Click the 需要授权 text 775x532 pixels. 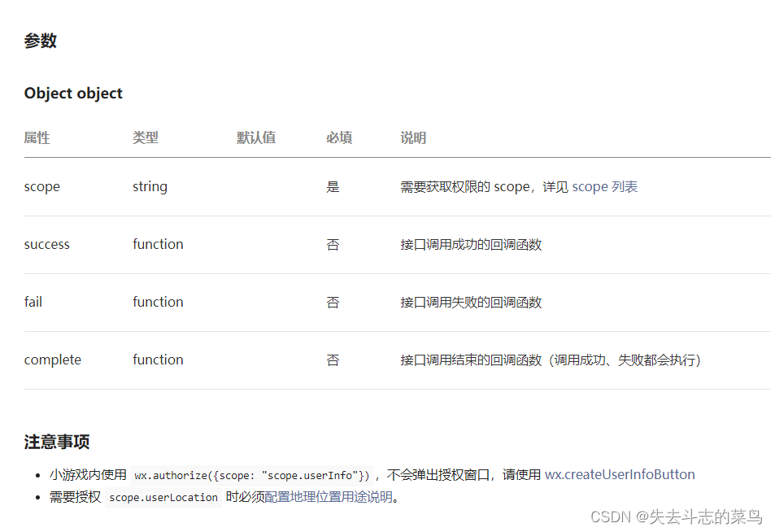pyautogui.click(x=75, y=497)
